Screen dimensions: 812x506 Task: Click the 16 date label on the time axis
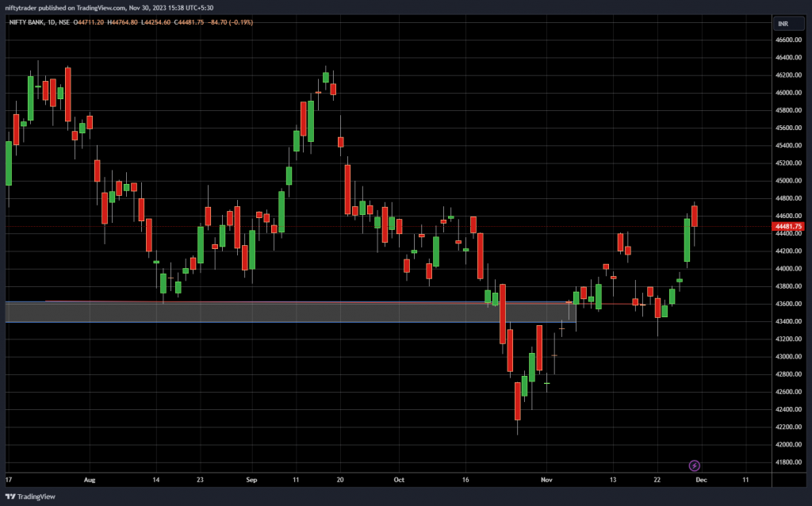[465, 480]
